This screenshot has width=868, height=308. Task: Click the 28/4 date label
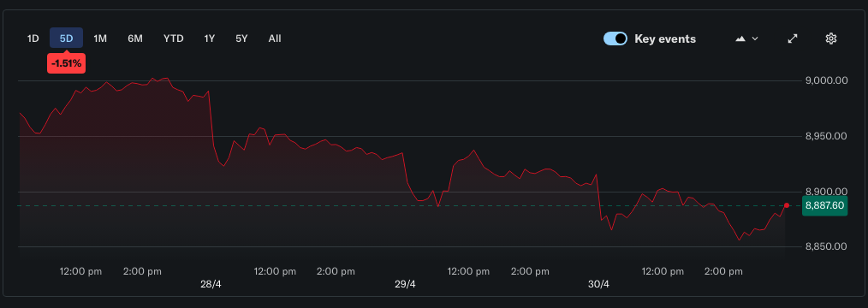[211, 284]
